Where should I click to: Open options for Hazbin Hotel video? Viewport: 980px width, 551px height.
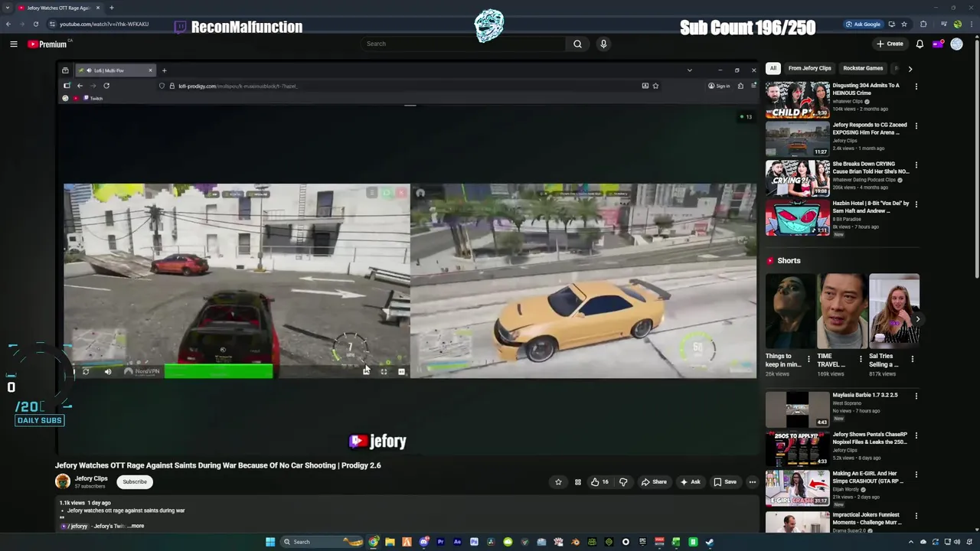916,204
